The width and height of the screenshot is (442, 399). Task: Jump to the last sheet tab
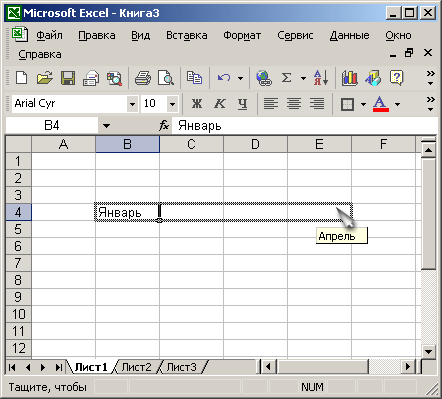pos(58,367)
